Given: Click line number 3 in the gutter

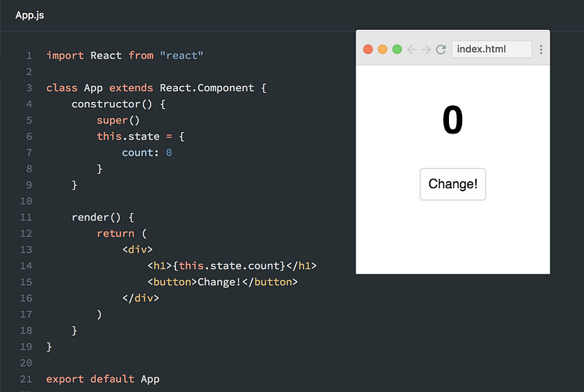Looking at the screenshot, I should click(29, 88).
